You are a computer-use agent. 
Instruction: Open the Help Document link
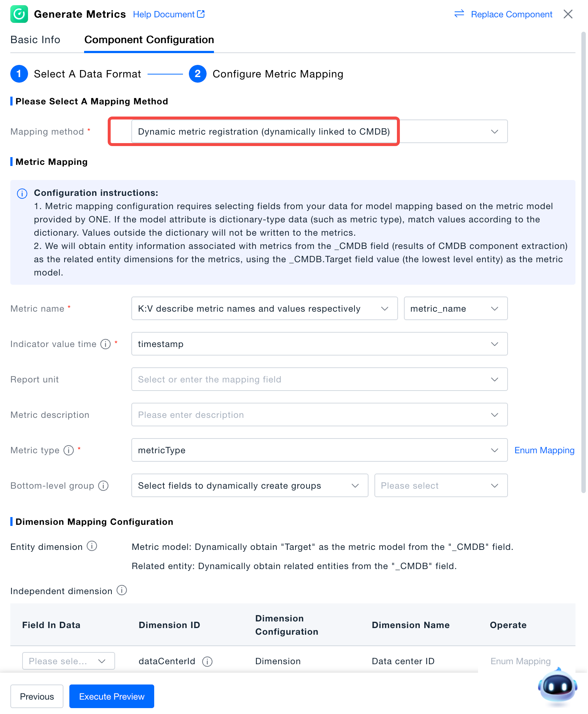[169, 14]
